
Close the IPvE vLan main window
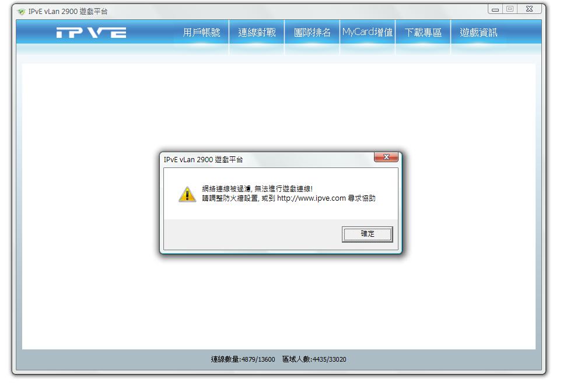pyautogui.click(x=529, y=9)
